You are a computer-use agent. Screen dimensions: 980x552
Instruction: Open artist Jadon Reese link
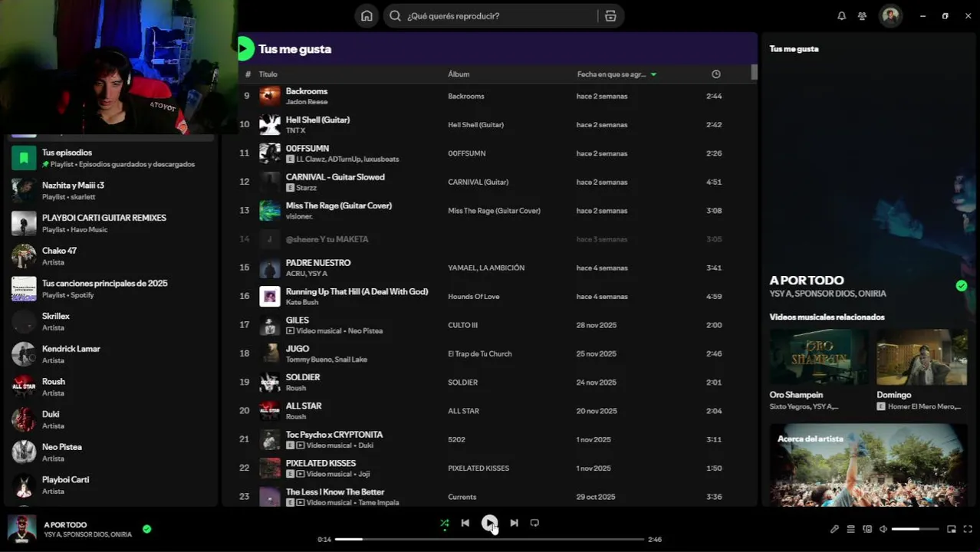(307, 102)
